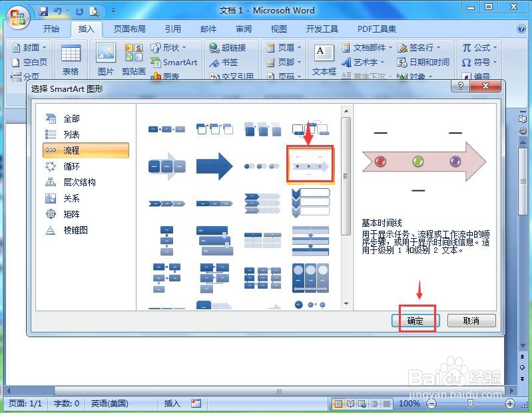This screenshot has height=413, width=532.
Task: Select the three tall rounded columns with circles layout
Action: [310, 278]
